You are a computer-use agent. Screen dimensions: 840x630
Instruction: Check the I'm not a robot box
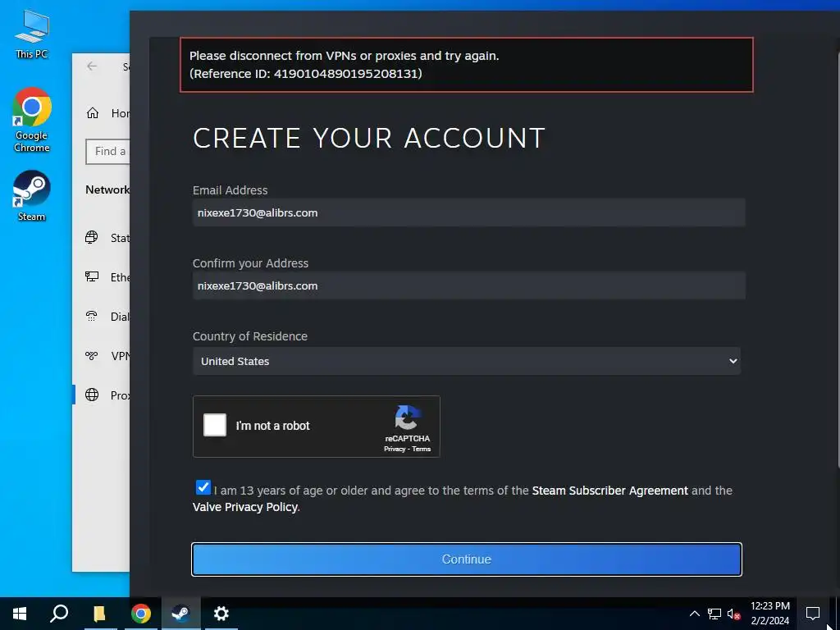coord(215,426)
